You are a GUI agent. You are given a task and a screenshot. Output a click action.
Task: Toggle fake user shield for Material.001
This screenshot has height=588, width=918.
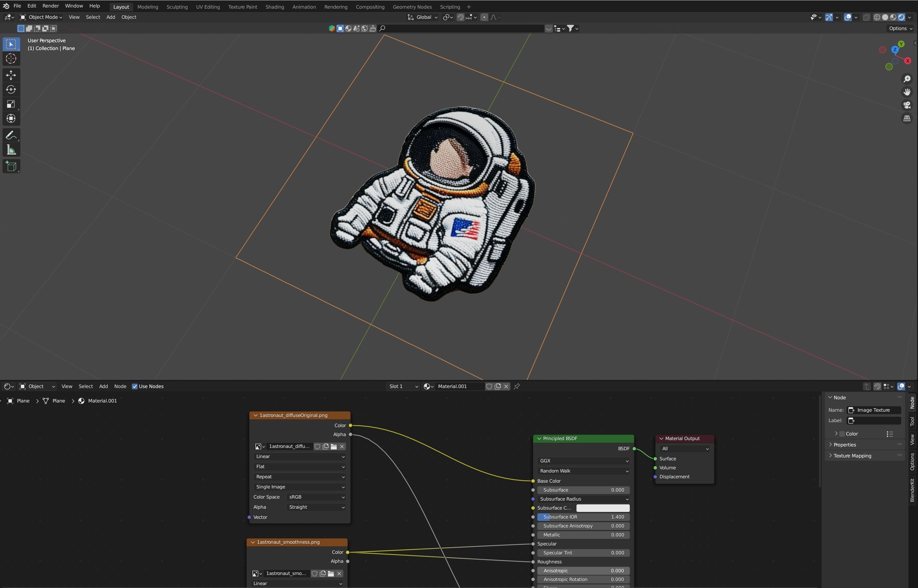pos(489,386)
